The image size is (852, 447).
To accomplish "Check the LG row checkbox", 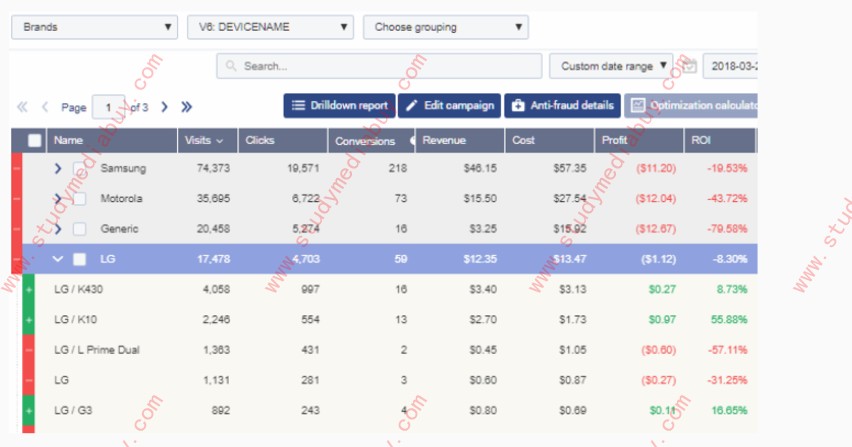I will coord(79,259).
